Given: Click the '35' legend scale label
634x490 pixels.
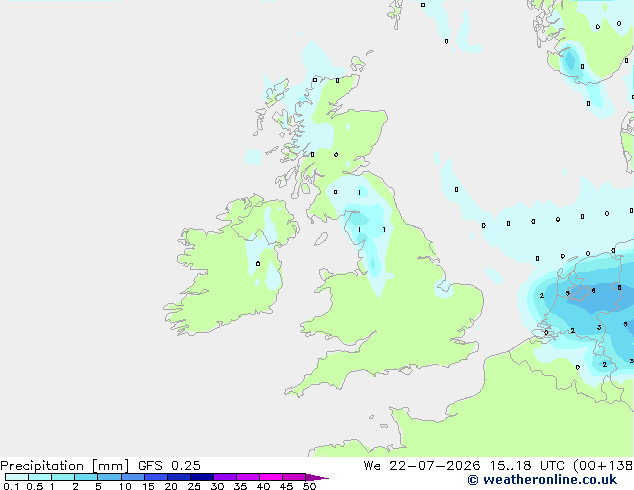Looking at the screenshot, I should coord(240,486).
